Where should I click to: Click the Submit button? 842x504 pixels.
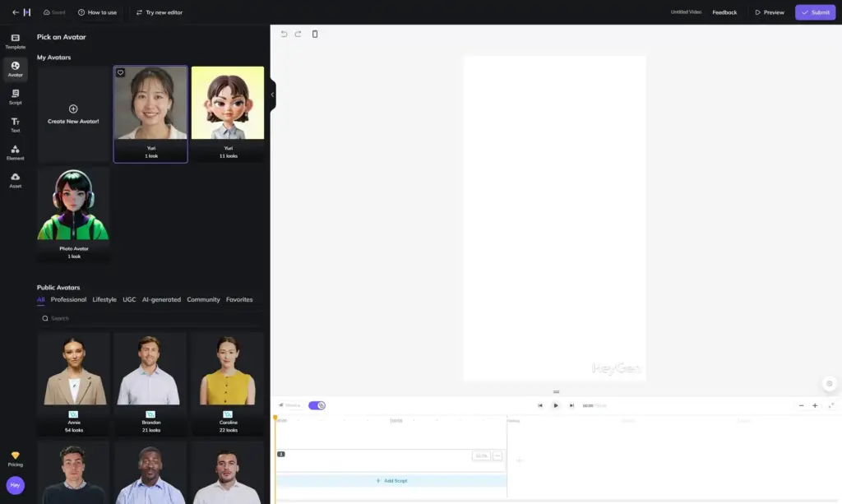(x=815, y=12)
